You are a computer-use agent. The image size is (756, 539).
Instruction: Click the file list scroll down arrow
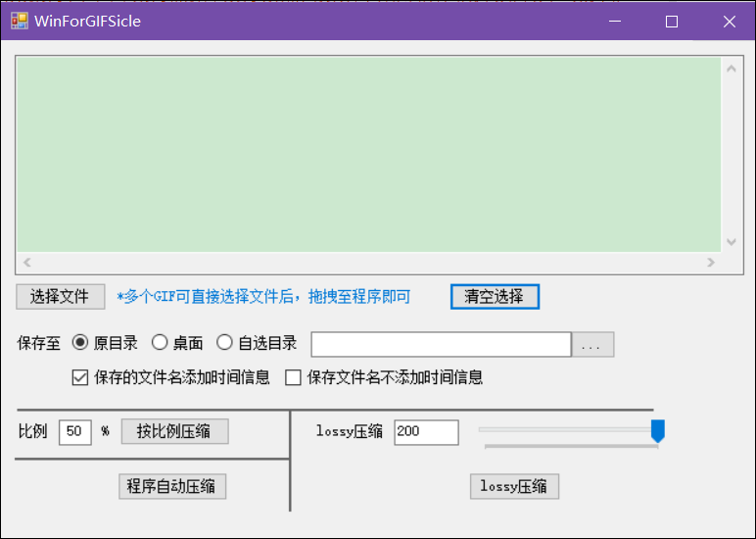(x=732, y=242)
